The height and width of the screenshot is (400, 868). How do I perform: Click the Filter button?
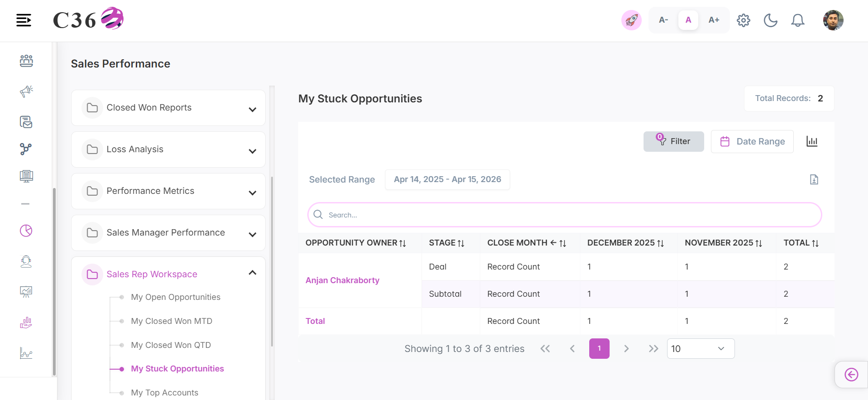click(673, 141)
